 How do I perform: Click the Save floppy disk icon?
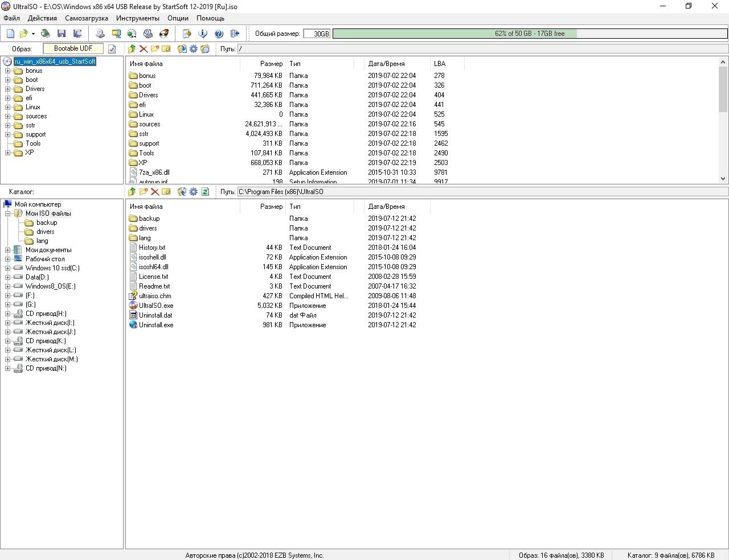click(62, 34)
